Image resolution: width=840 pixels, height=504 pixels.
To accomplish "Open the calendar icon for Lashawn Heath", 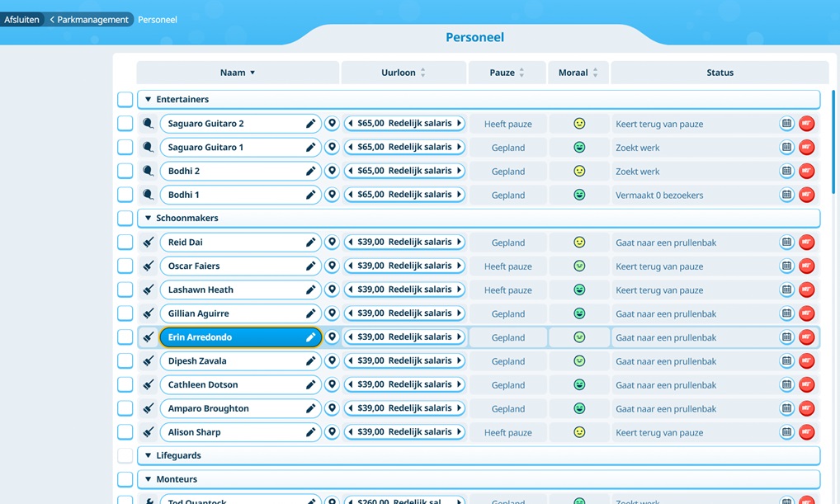I will 786,290.
